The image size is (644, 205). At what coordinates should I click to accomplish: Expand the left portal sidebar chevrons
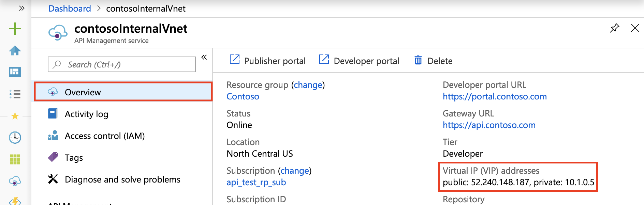click(22, 8)
